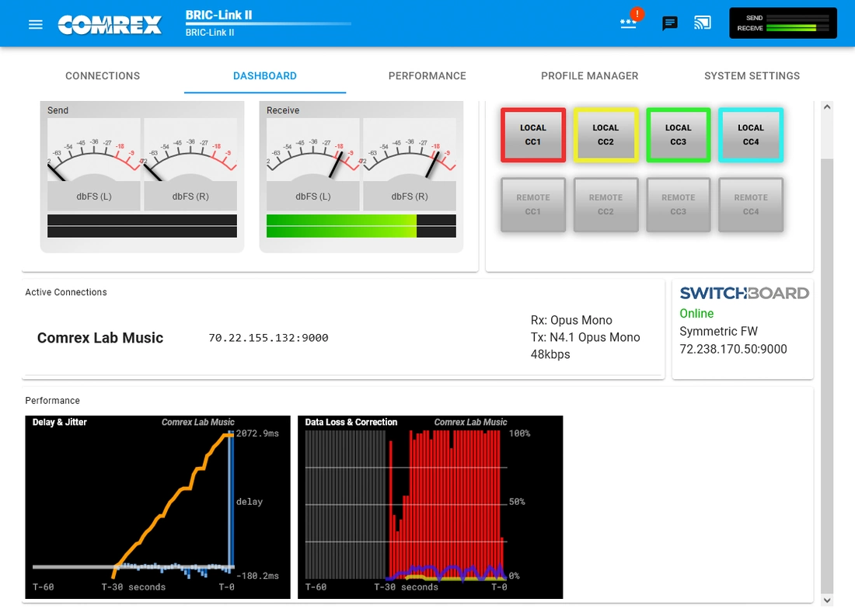Switch to the Connections tab
This screenshot has width=855, height=616.
point(103,76)
